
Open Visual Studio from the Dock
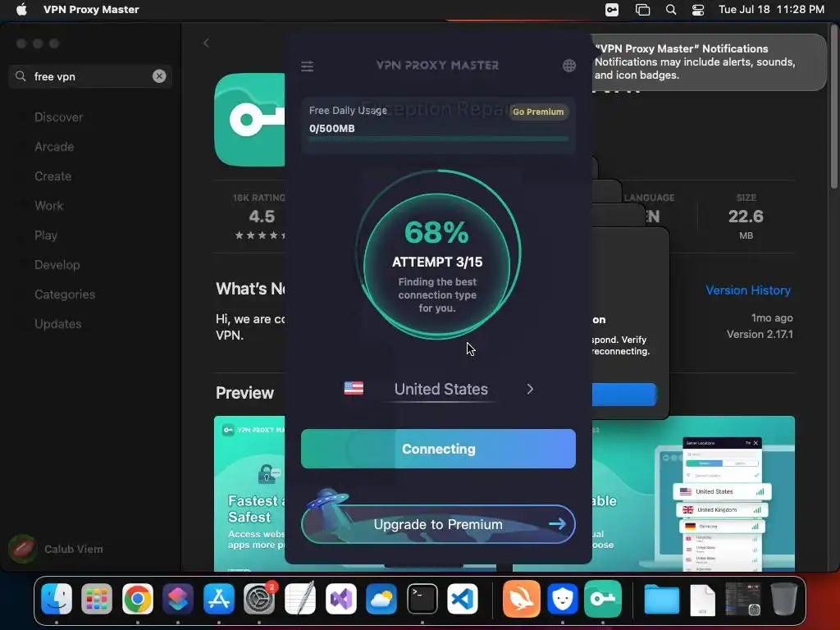click(340, 598)
